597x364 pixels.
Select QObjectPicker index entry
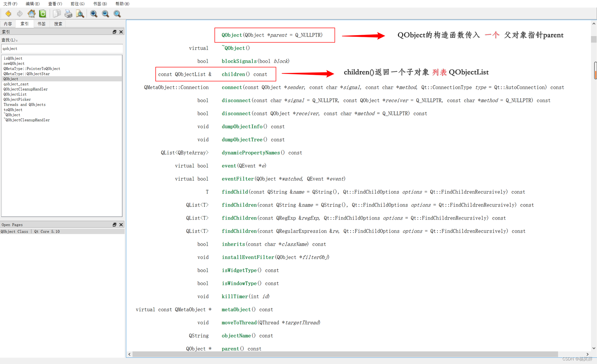tap(17, 99)
